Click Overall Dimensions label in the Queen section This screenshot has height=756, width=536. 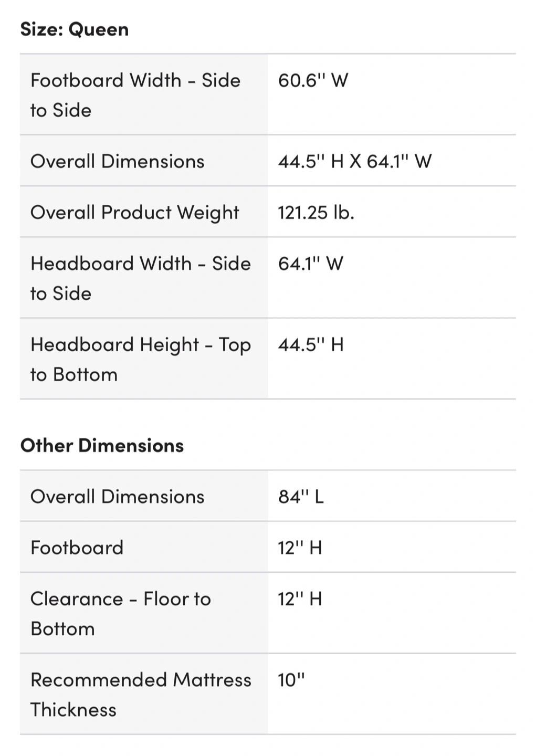pos(117,161)
